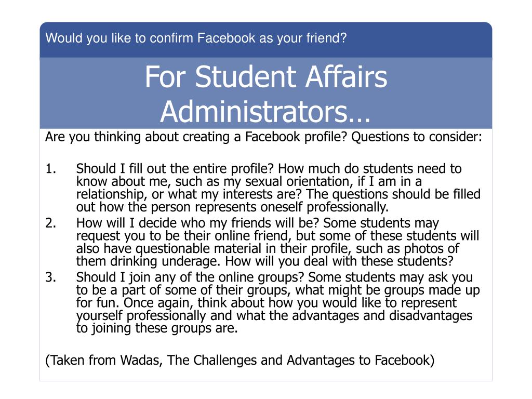The width and height of the screenshot is (532, 399).
Task: Click the word 'Administrators…' in the title
Action: point(265,112)
